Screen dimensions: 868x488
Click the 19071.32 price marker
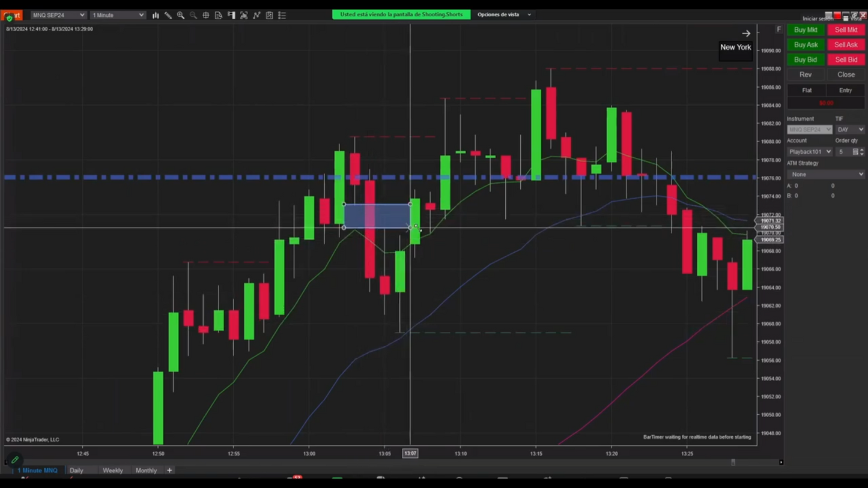point(771,221)
